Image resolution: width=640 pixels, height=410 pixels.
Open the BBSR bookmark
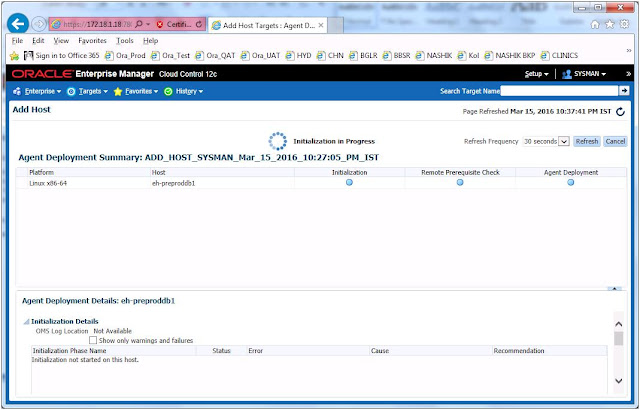click(x=396, y=56)
